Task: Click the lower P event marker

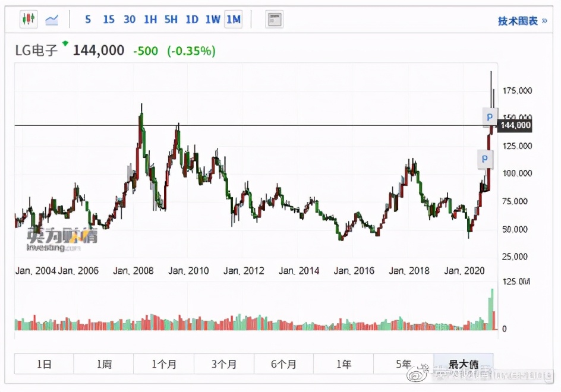Action: pyautogui.click(x=485, y=159)
